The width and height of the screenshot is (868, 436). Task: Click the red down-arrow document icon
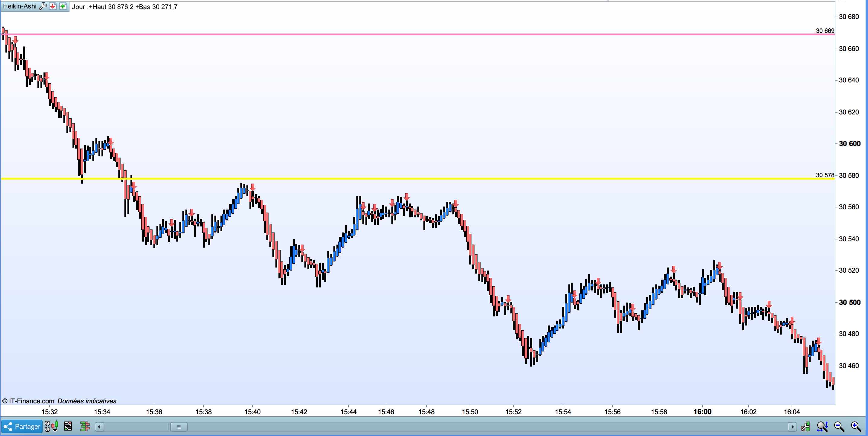[x=53, y=6]
